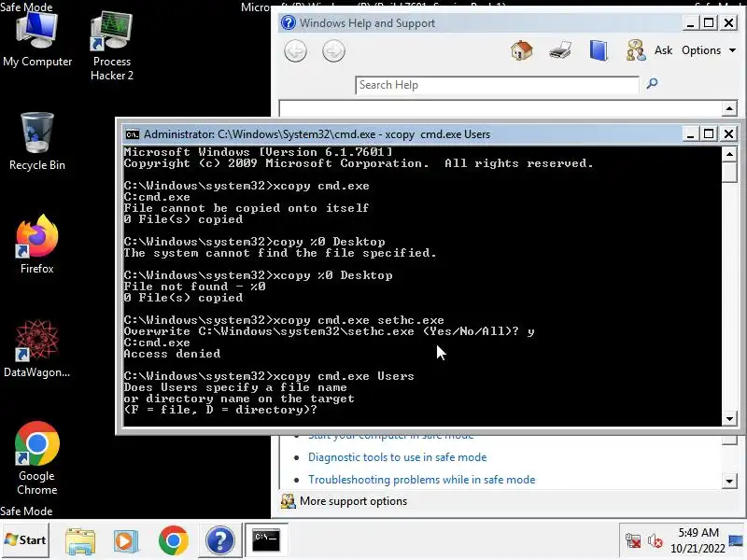Screen dimensions: 747x560
Task: Browse Help with the blue book icon
Action: coord(599,50)
